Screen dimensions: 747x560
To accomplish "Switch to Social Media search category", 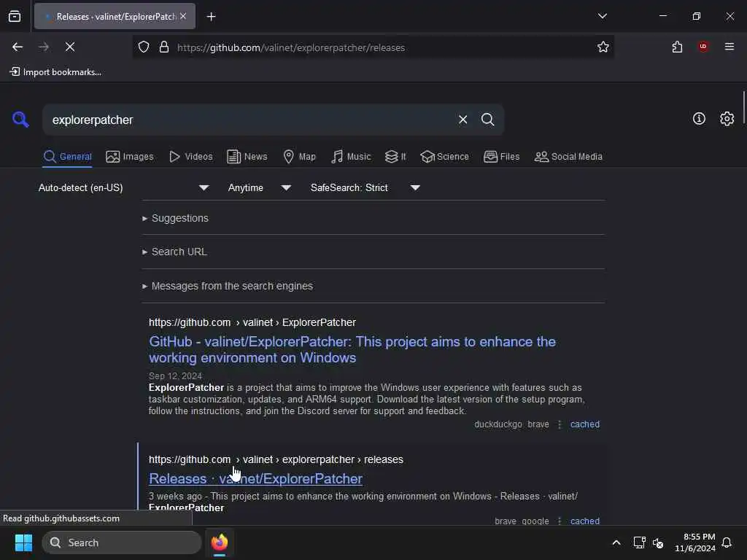I will pyautogui.click(x=568, y=157).
